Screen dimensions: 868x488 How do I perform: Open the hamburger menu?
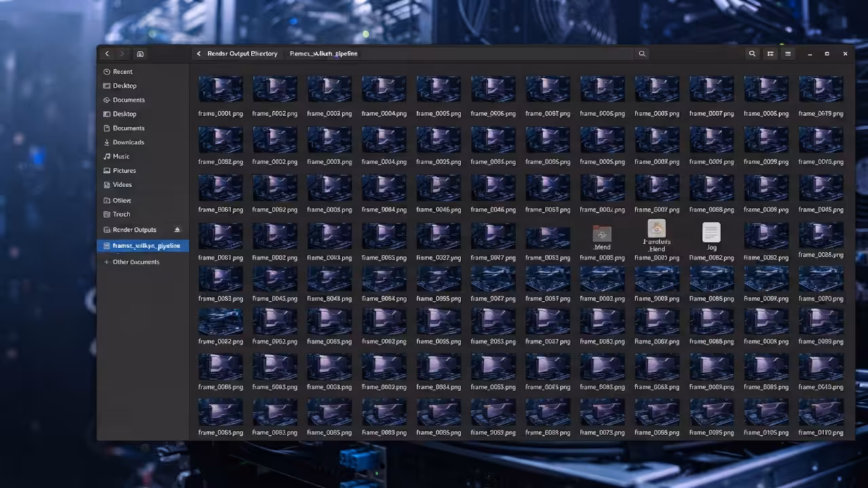pos(788,54)
